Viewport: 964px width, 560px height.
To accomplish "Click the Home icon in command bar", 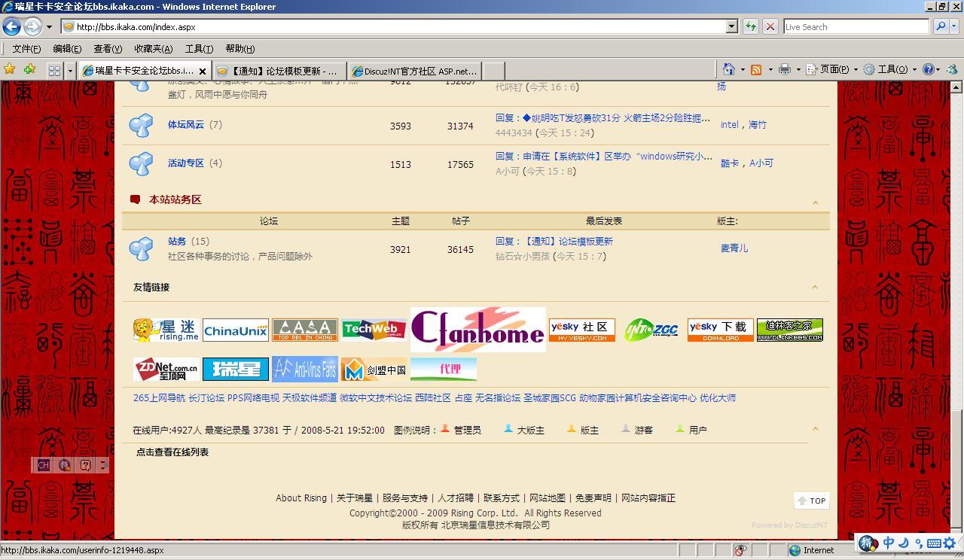I will 728,69.
